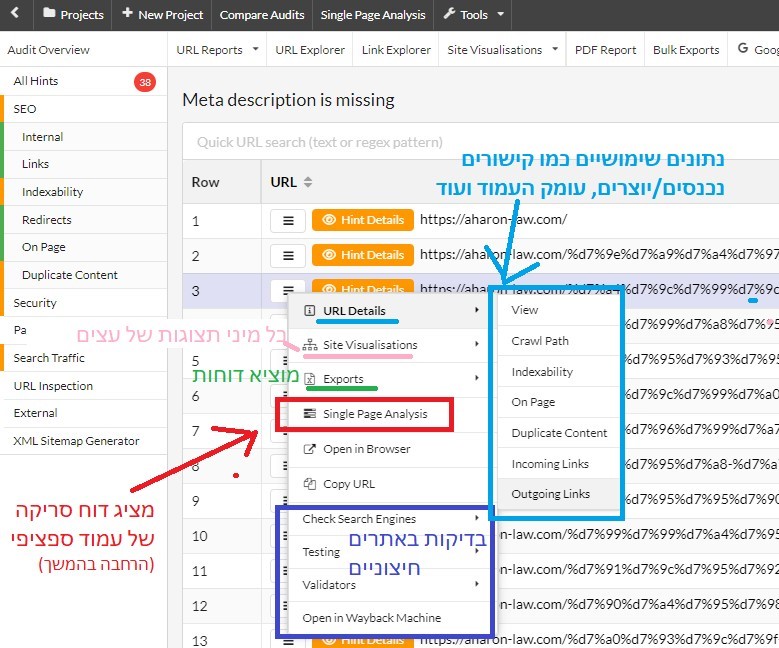779x648 pixels.
Task: Click the Single Page Analysis icon
Action: 310,413
